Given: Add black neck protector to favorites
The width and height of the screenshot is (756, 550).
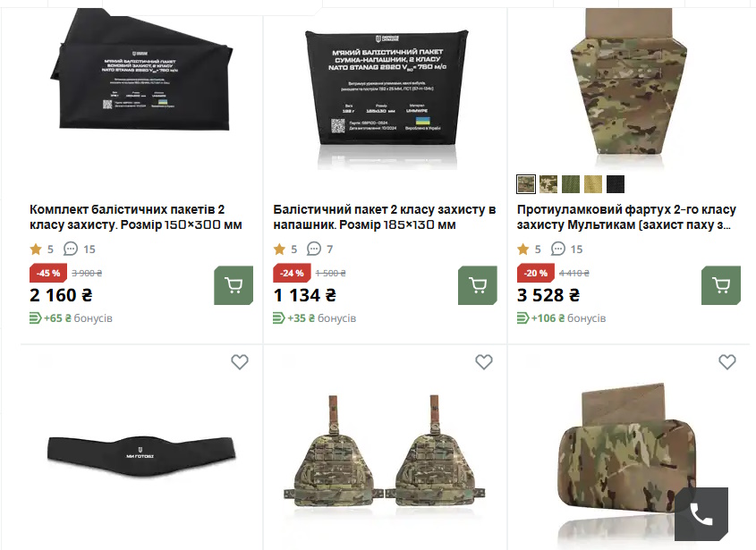Looking at the screenshot, I should [x=240, y=362].
